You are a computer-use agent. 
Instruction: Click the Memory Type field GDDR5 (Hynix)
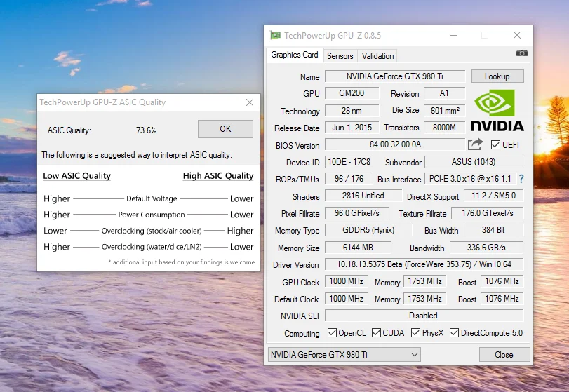coord(368,230)
